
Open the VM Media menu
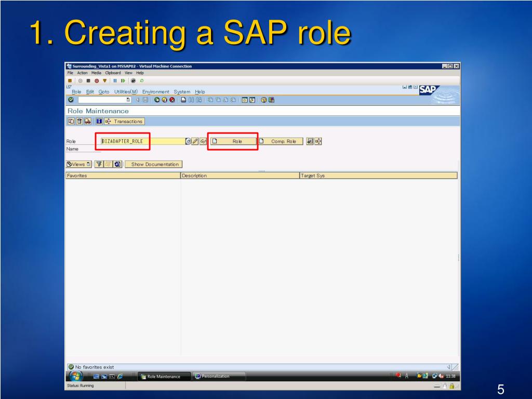point(96,73)
